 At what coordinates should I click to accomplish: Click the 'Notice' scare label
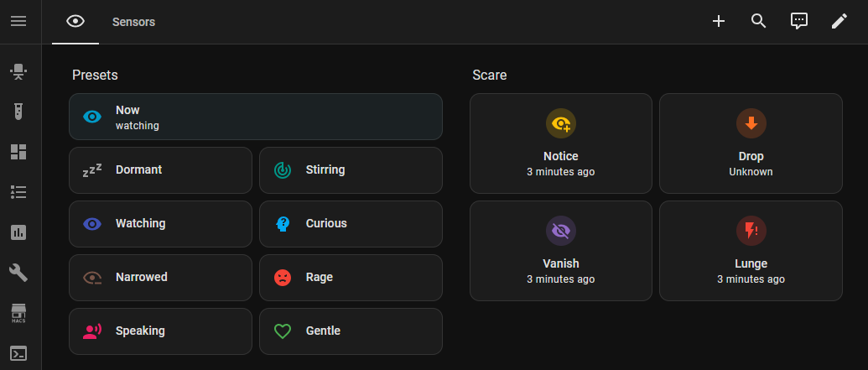pos(561,157)
